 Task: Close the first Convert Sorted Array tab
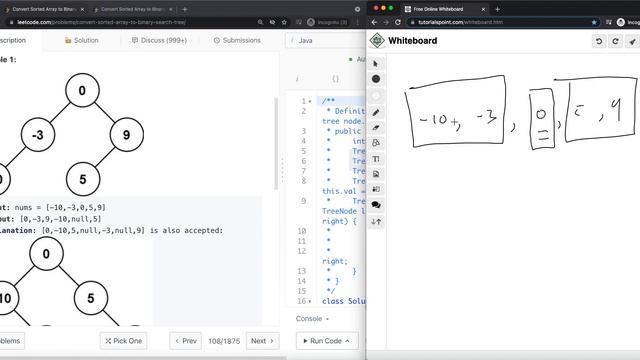(82, 9)
